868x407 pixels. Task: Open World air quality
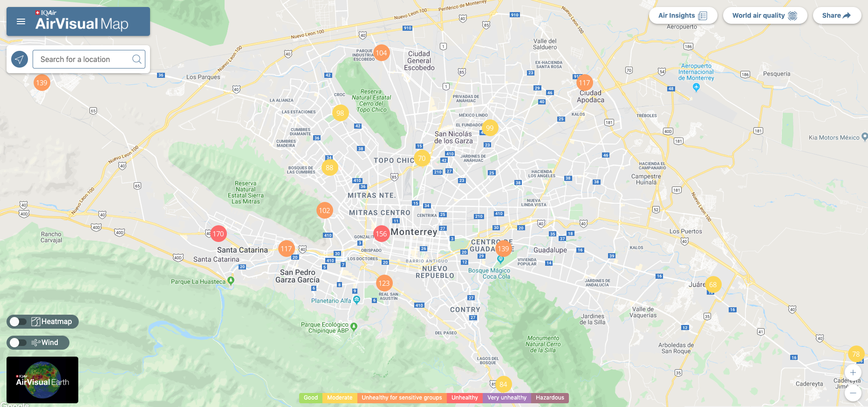pyautogui.click(x=765, y=15)
